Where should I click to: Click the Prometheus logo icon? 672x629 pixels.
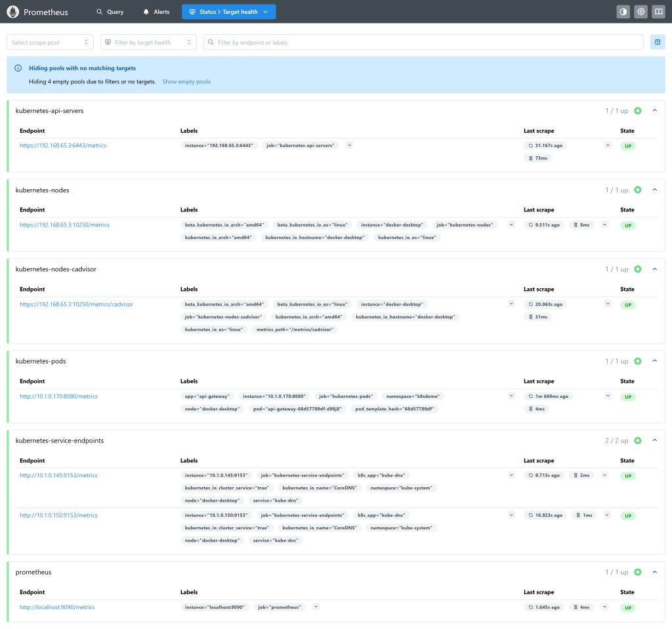pyautogui.click(x=13, y=12)
